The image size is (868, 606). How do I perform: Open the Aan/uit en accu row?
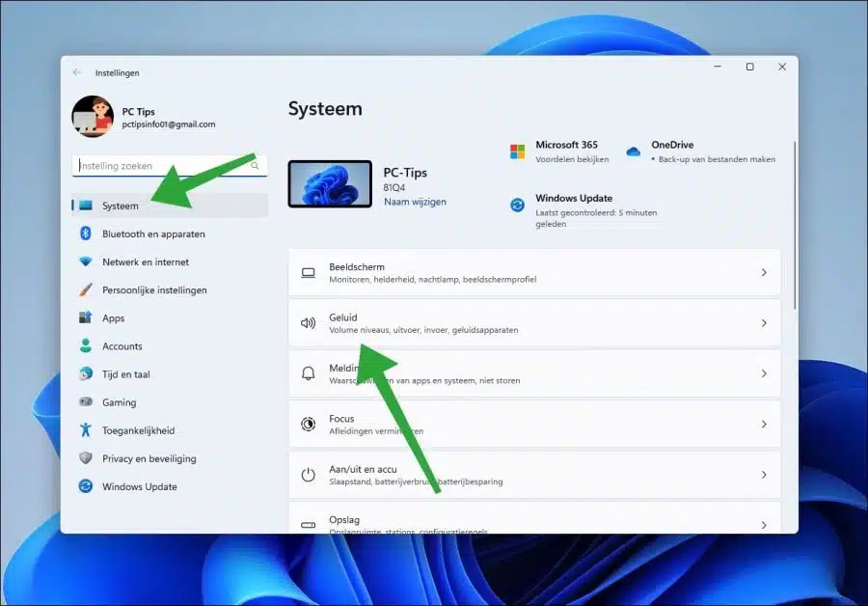[x=534, y=475]
